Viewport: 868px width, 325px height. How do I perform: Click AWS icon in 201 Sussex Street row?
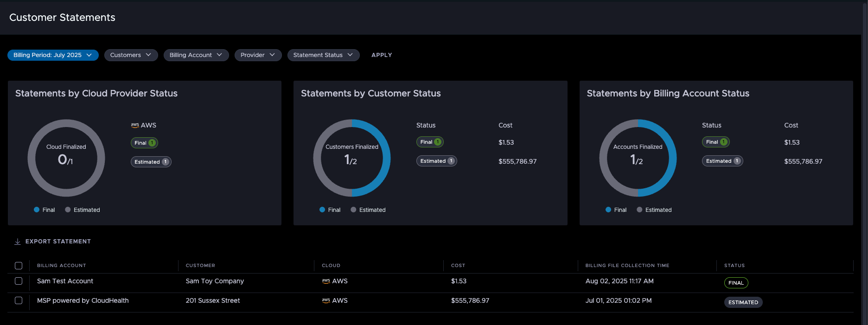(326, 300)
